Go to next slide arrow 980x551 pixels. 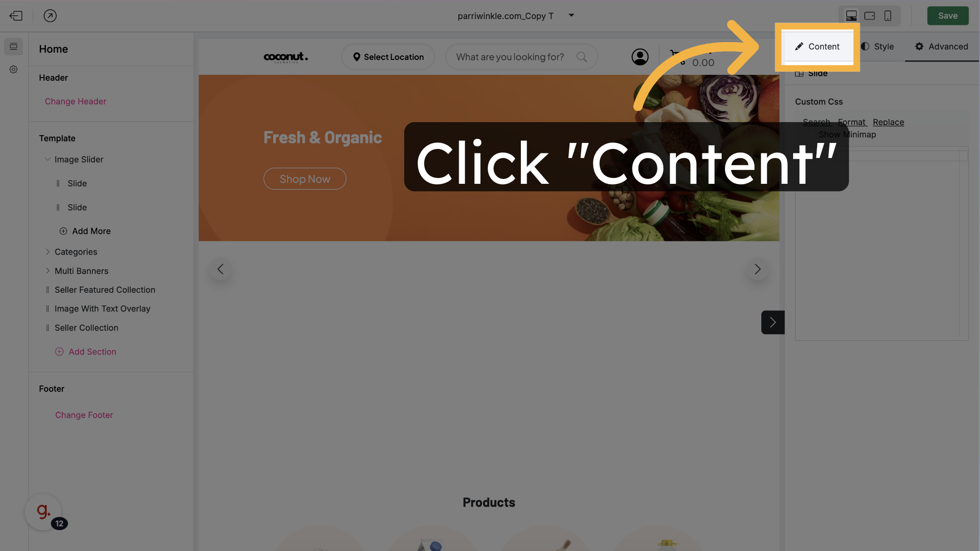tap(757, 269)
